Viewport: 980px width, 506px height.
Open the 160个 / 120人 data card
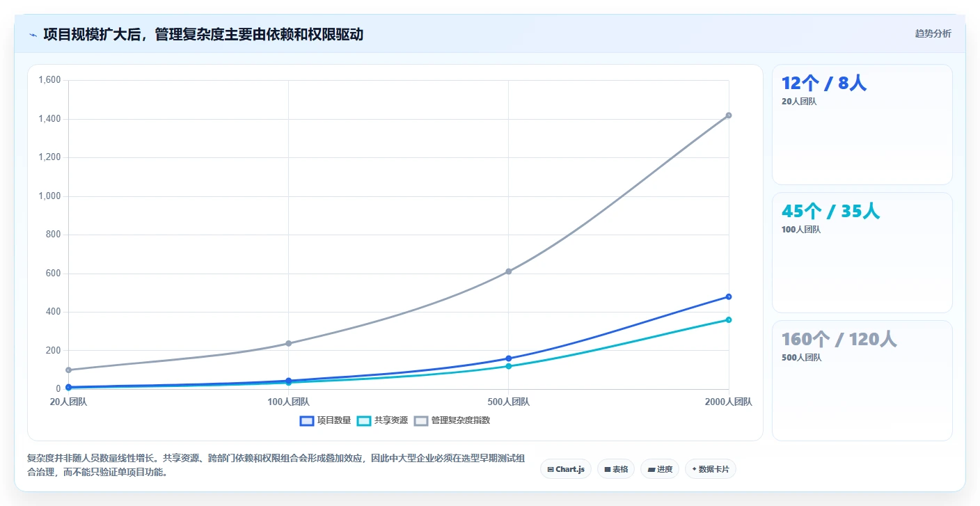click(x=862, y=381)
